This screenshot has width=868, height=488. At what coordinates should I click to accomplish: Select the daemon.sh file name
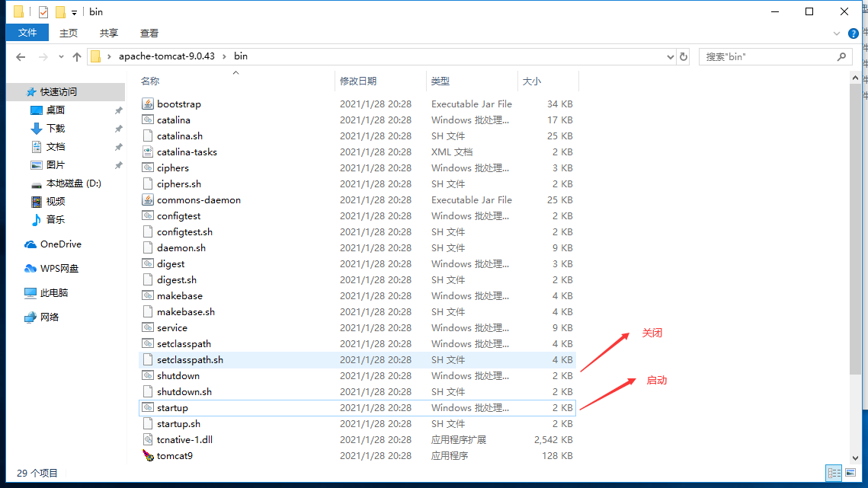(x=181, y=248)
